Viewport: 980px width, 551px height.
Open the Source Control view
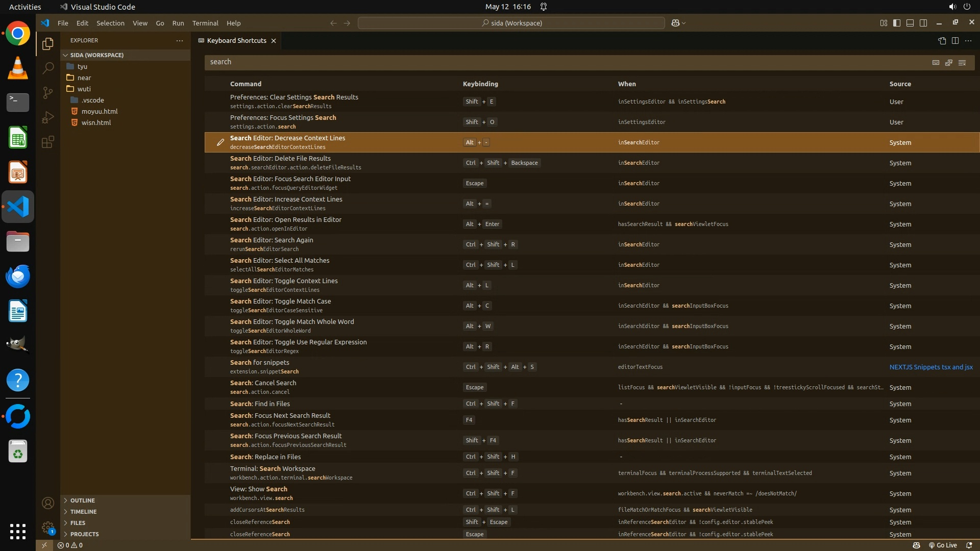[x=47, y=92]
